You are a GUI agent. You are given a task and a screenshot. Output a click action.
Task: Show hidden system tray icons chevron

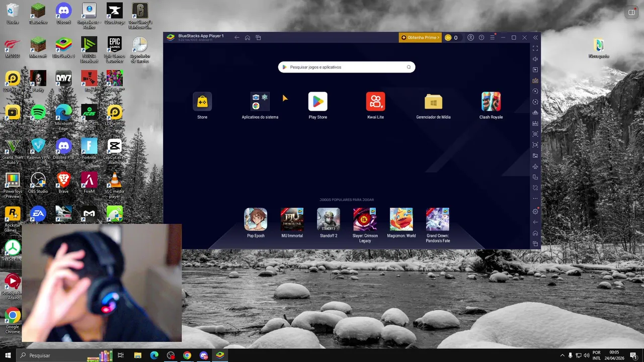pyautogui.click(x=562, y=355)
